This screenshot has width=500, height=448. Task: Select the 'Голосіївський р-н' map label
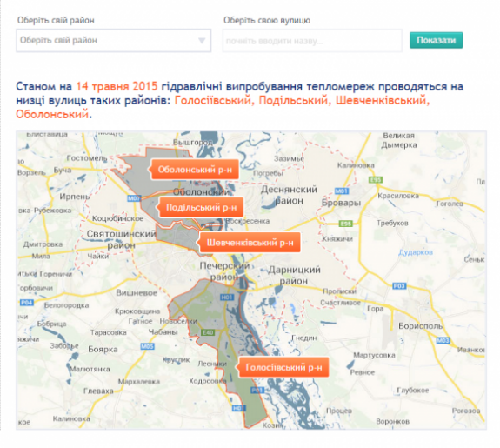coord(283,367)
